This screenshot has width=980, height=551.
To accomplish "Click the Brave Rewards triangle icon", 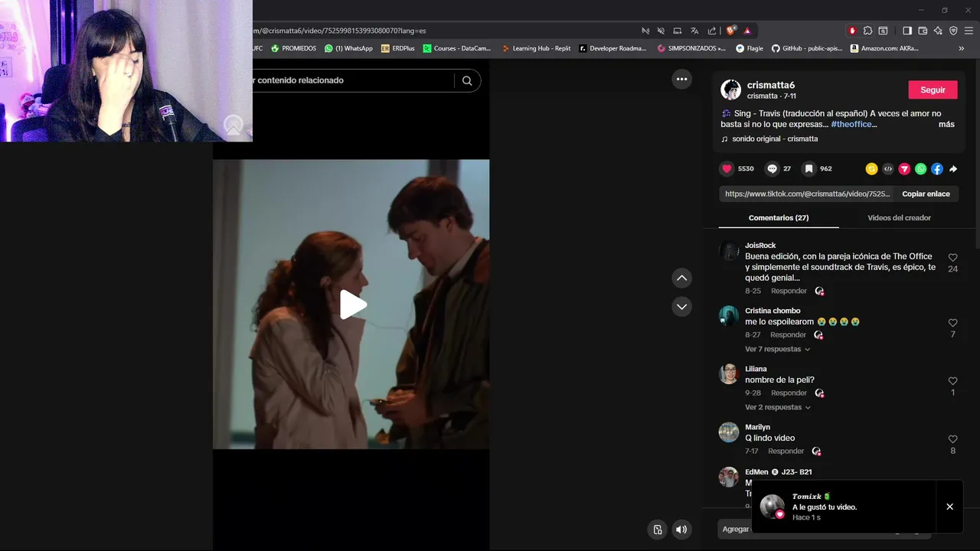I will 747,31.
